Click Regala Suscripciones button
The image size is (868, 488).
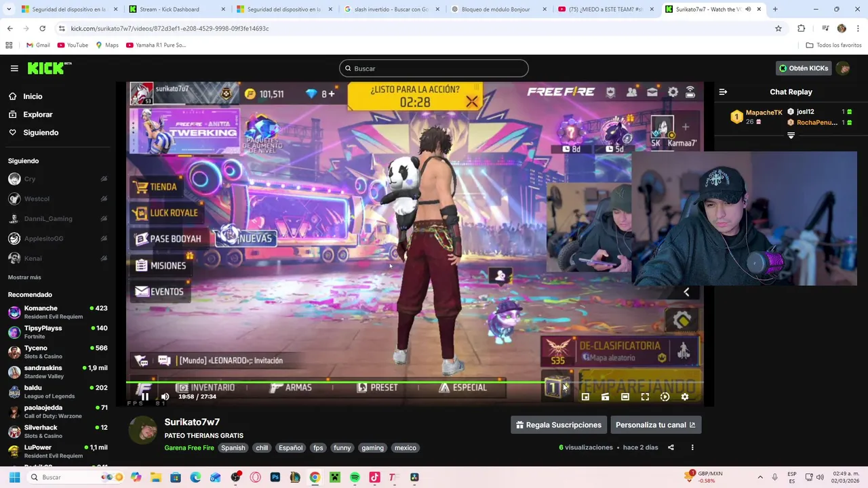pyautogui.click(x=558, y=425)
